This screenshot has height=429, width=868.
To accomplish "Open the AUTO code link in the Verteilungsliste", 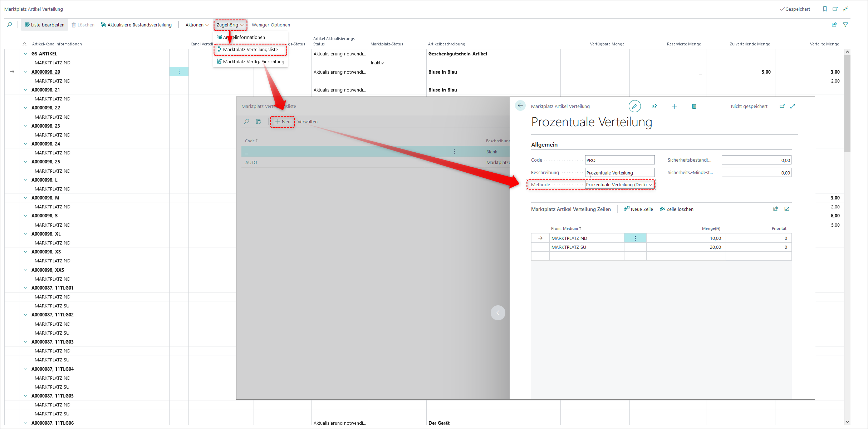I will click(251, 162).
